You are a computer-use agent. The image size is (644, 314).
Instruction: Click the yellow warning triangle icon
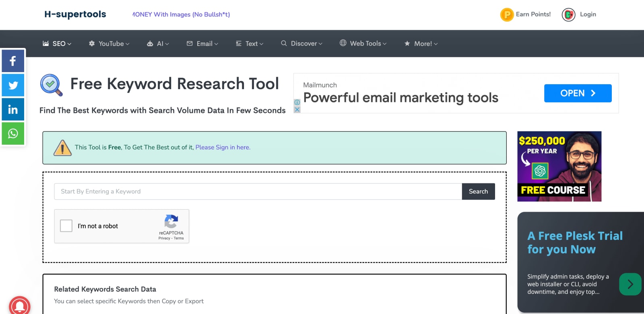[x=62, y=148]
